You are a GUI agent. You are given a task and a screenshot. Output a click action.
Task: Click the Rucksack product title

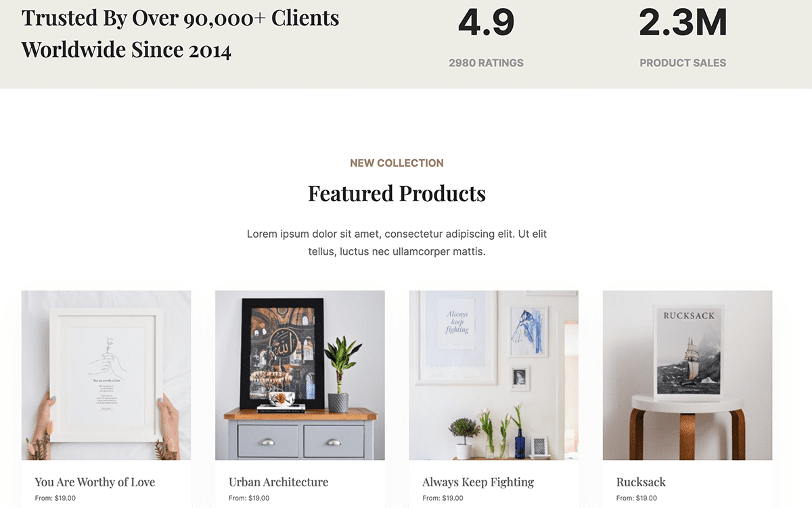pyautogui.click(x=641, y=482)
